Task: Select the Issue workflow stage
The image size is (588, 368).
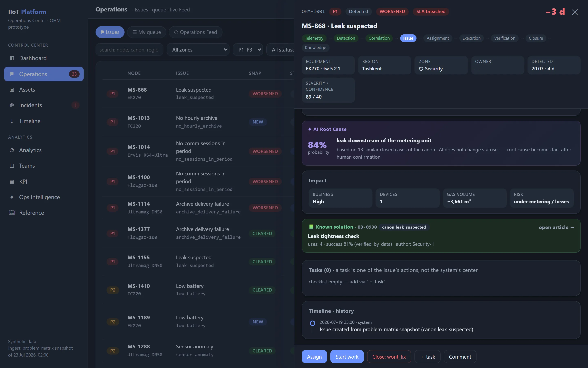Action: 408,38
